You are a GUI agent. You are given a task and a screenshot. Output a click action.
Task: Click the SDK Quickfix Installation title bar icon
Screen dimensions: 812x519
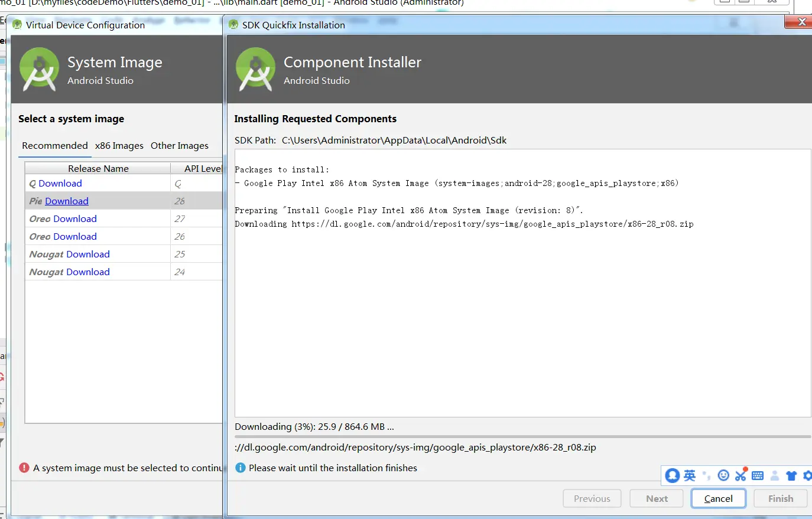pyautogui.click(x=233, y=25)
